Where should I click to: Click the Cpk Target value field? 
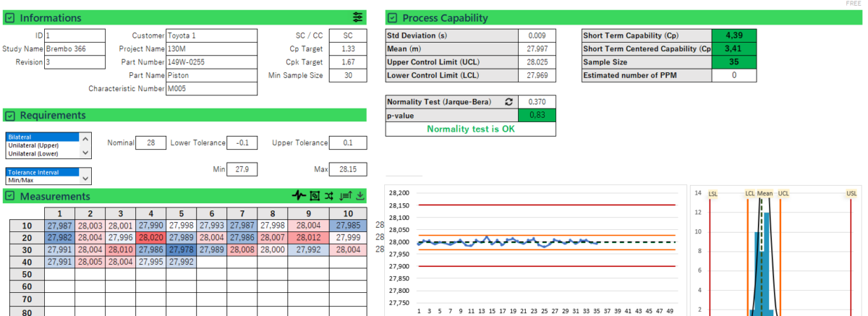pos(347,62)
